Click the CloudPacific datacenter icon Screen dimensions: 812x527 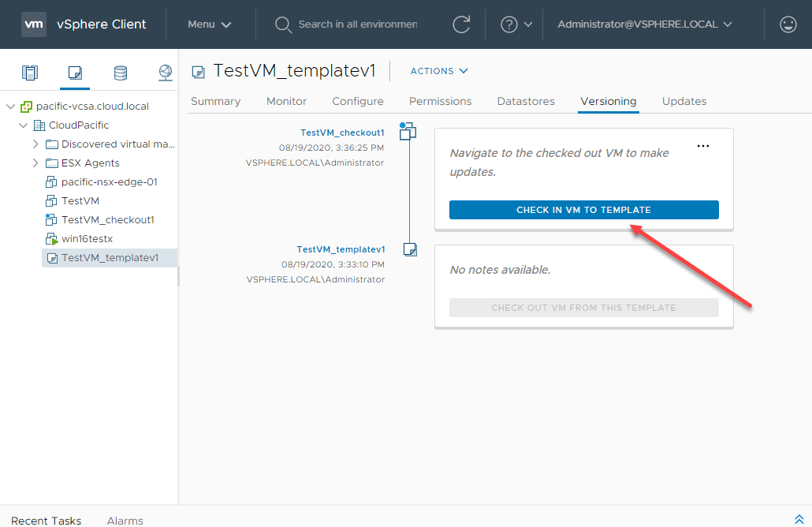pyautogui.click(x=39, y=125)
